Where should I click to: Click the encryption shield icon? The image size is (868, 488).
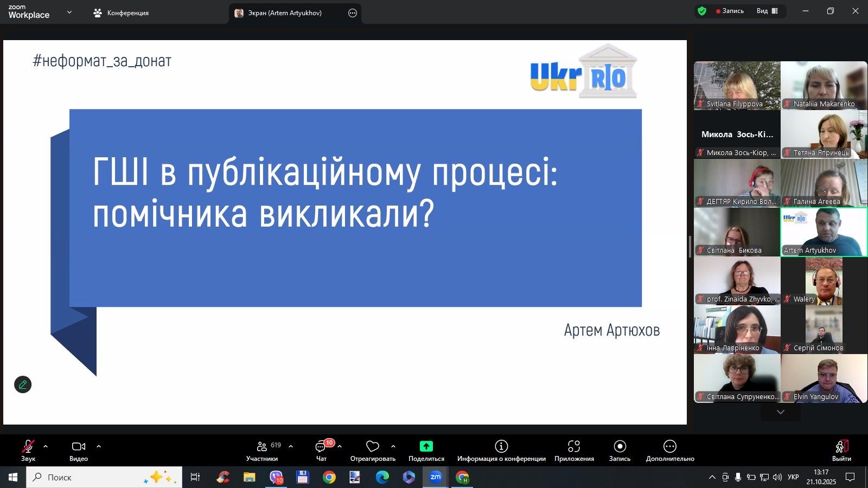(702, 11)
